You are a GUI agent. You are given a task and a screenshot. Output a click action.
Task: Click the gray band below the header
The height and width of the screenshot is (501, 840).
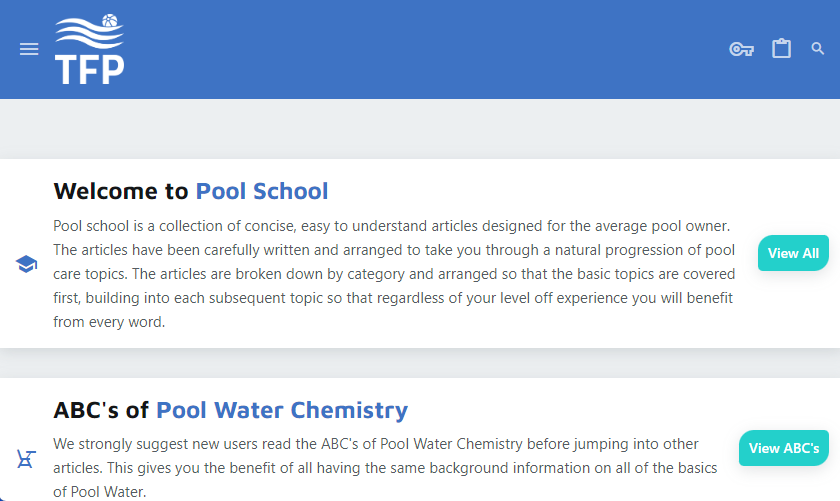pyautogui.click(x=420, y=128)
